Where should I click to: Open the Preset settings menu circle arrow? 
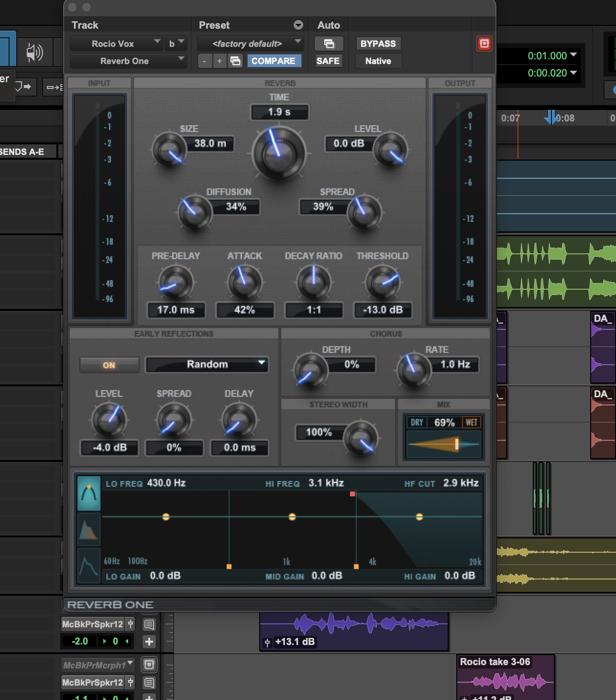point(298,25)
